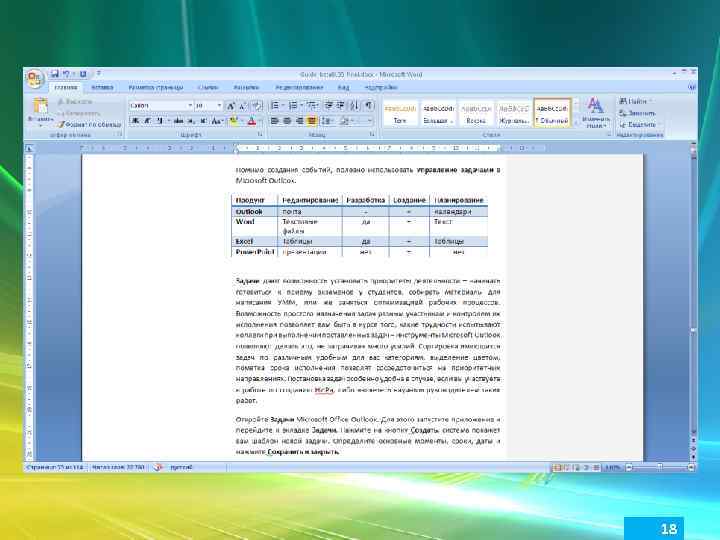Screen dimensions: 720x540
Task: Open the Page Layout ribbon tab
Action: pyautogui.click(x=156, y=87)
